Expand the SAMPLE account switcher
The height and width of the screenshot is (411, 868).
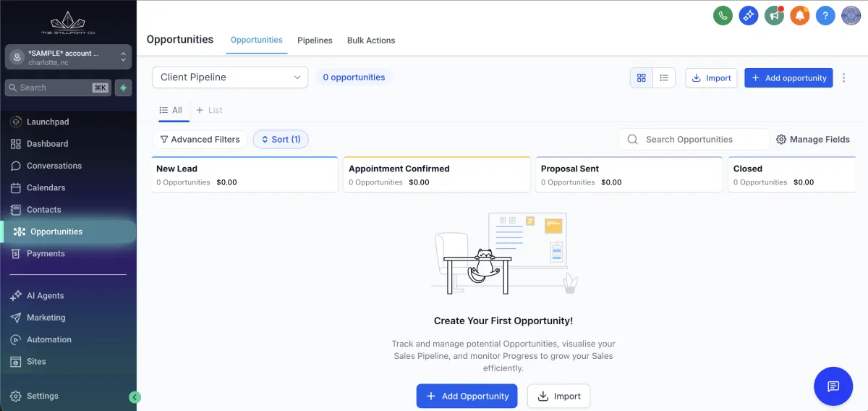pyautogui.click(x=68, y=57)
